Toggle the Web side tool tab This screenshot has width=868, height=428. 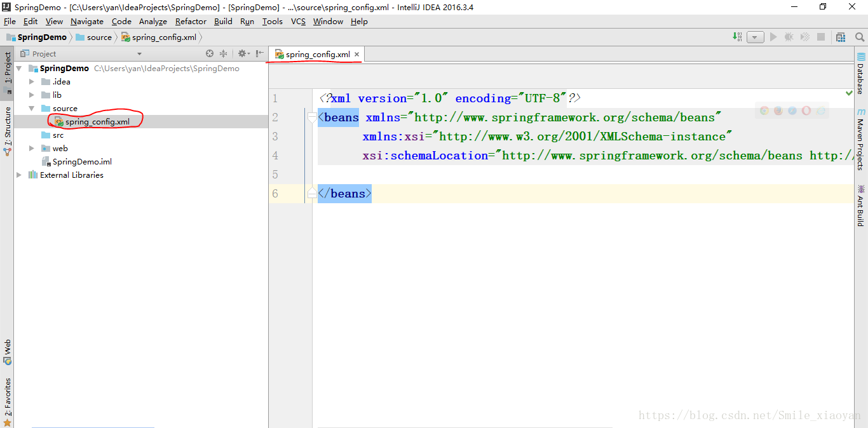tap(7, 352)
